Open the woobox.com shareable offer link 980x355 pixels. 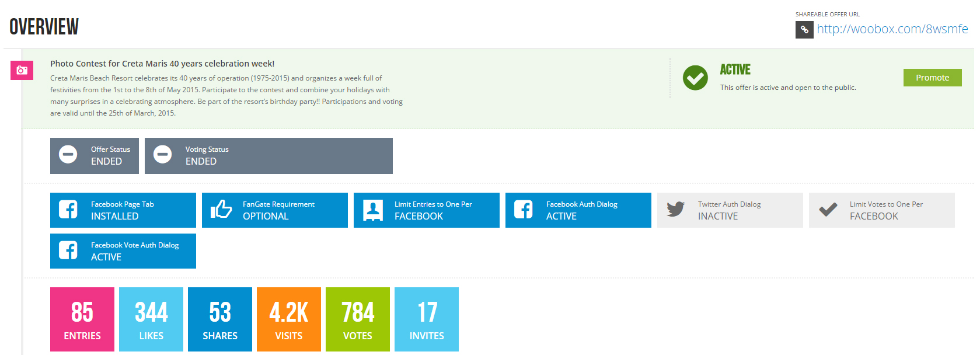point(892,29)
